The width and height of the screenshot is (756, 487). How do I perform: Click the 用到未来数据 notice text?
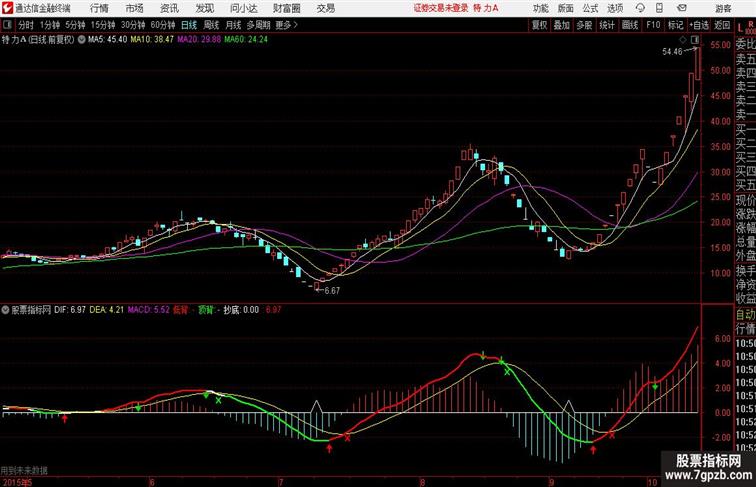24,471
